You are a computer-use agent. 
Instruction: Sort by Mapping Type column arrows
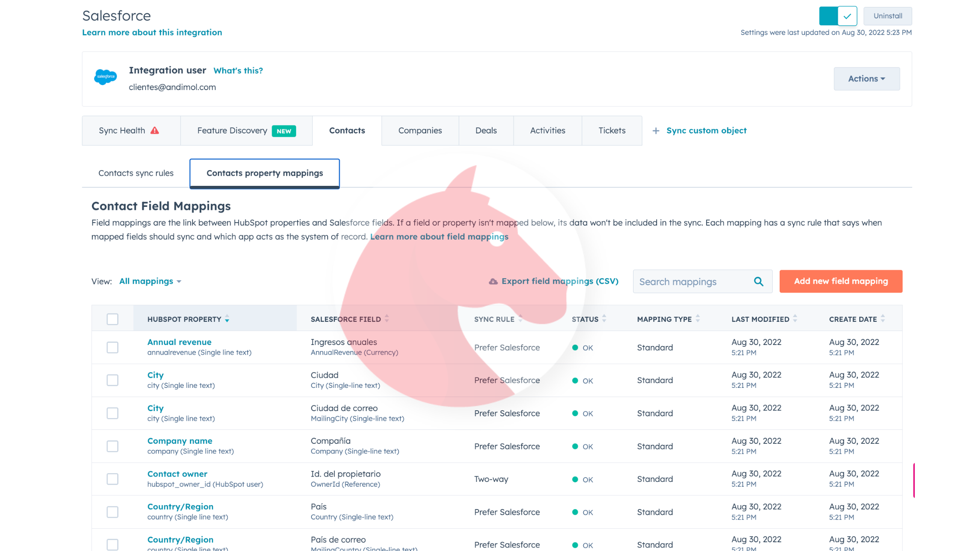(698, 319)
